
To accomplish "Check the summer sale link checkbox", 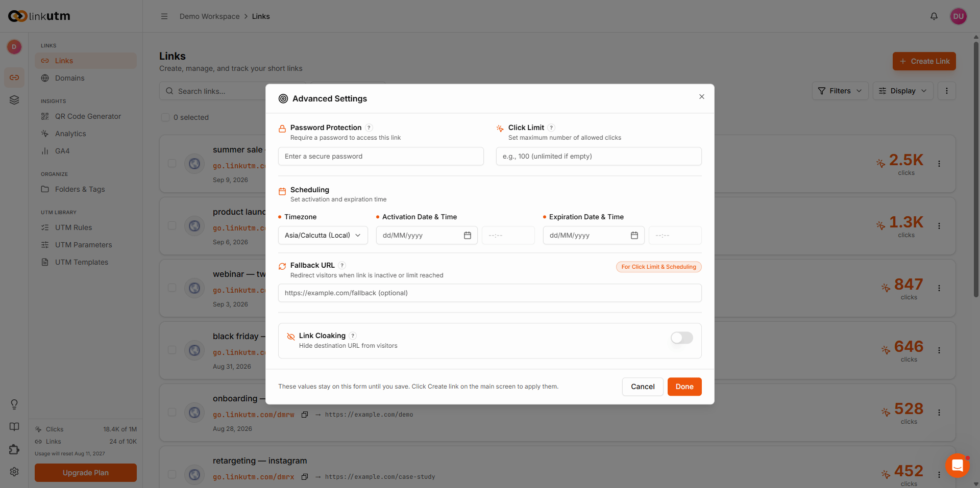I will coord(172,164).
